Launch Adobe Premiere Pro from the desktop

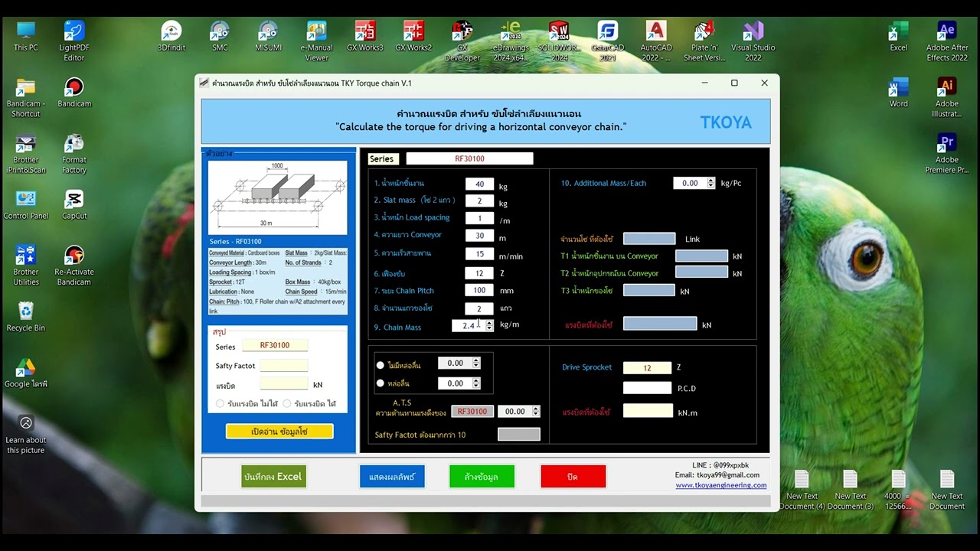pos(947,154)
